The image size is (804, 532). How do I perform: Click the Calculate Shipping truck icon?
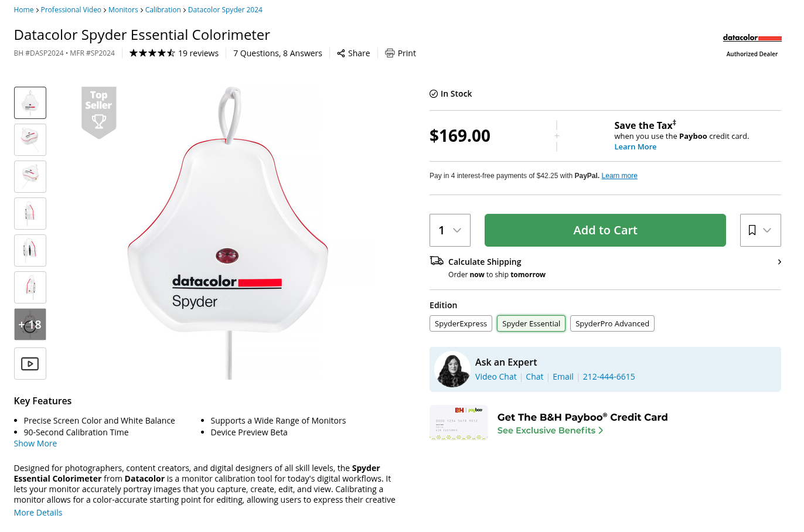tap(437, 261)
